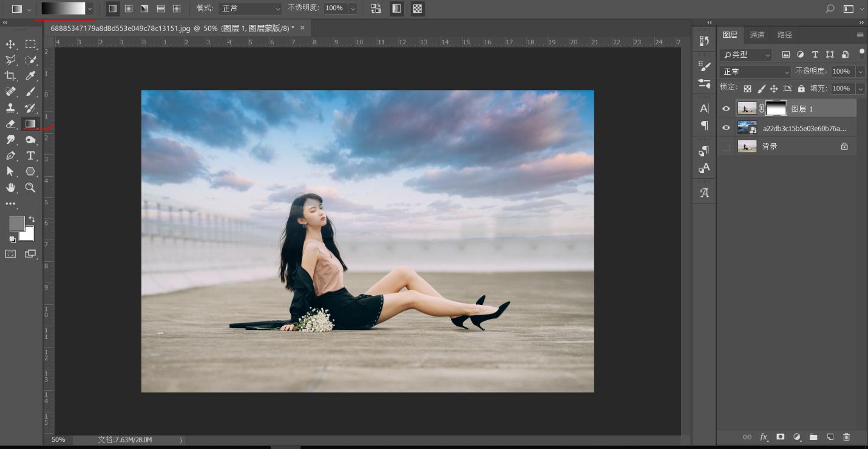Viewport: 868px width, 449px height.
Task: Select the Zoom tool
Action: point(29,188)
